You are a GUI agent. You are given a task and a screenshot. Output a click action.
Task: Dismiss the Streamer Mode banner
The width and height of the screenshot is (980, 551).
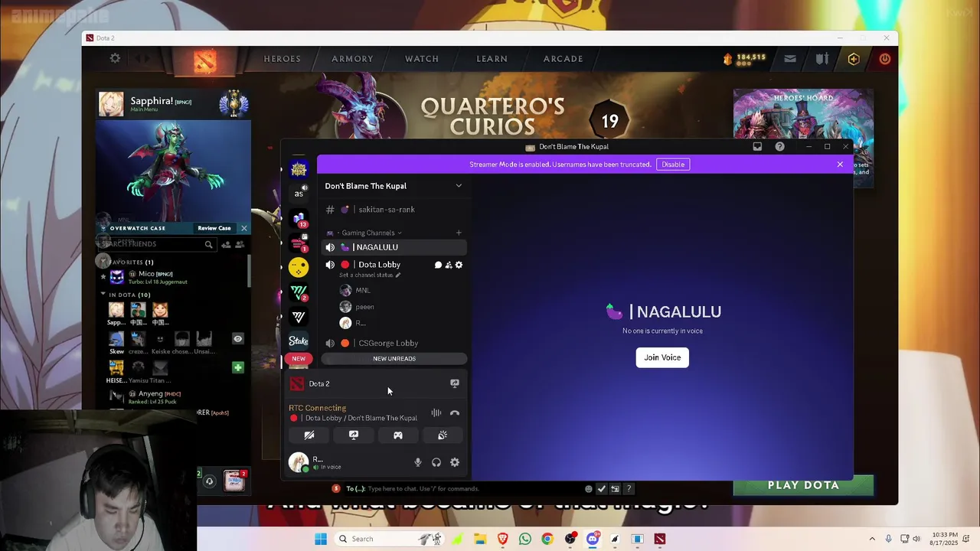point(840,164)
